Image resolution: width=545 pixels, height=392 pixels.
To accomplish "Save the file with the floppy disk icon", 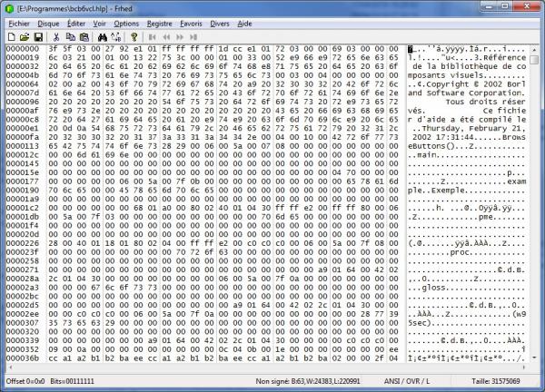I will pos(38,37).
